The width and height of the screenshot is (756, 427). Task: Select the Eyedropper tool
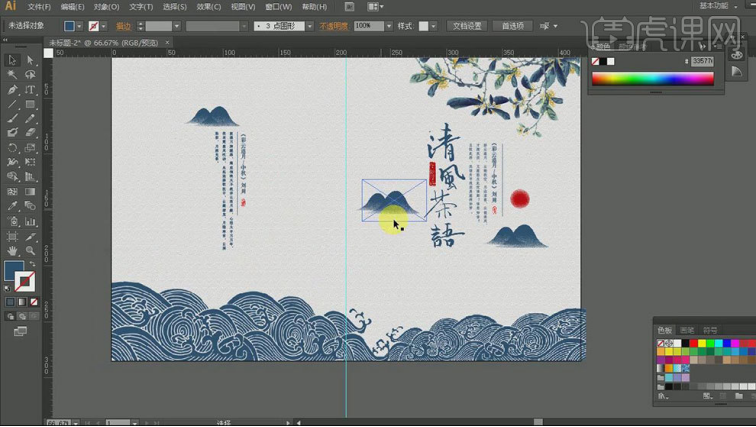tap(13, 206)
